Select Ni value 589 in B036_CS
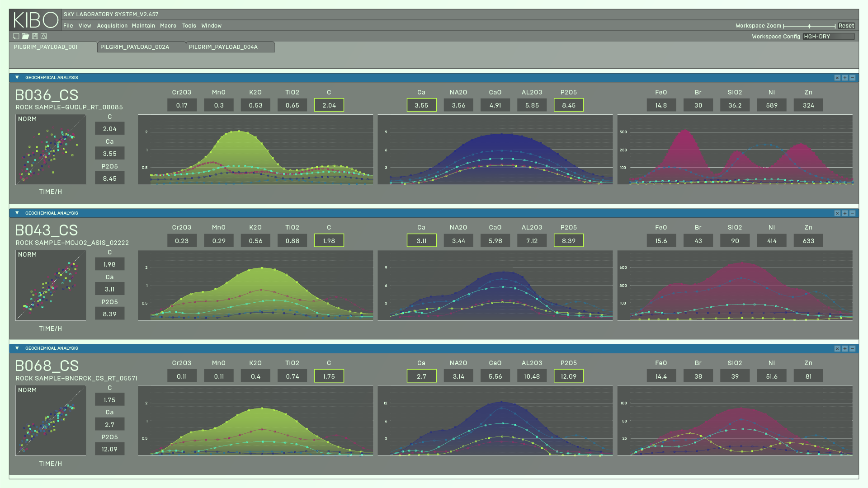 point(772,105)
